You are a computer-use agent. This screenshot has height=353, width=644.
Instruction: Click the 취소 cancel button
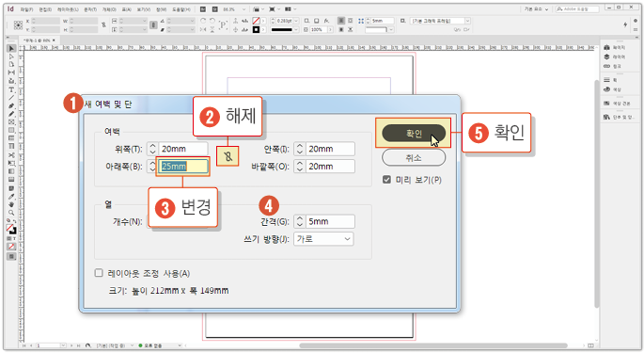pos(413,157)
